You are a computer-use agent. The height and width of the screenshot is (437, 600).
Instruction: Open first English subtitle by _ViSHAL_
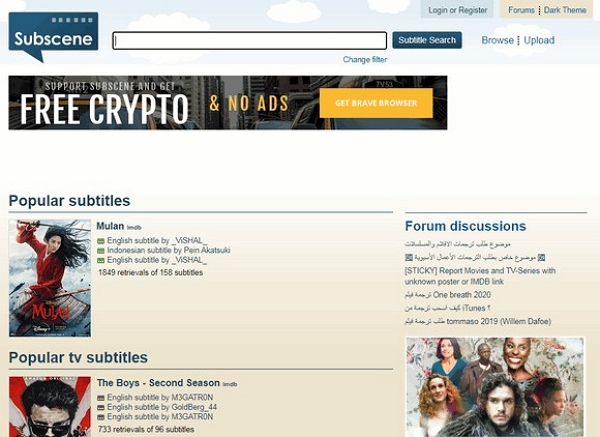point(157,240)
